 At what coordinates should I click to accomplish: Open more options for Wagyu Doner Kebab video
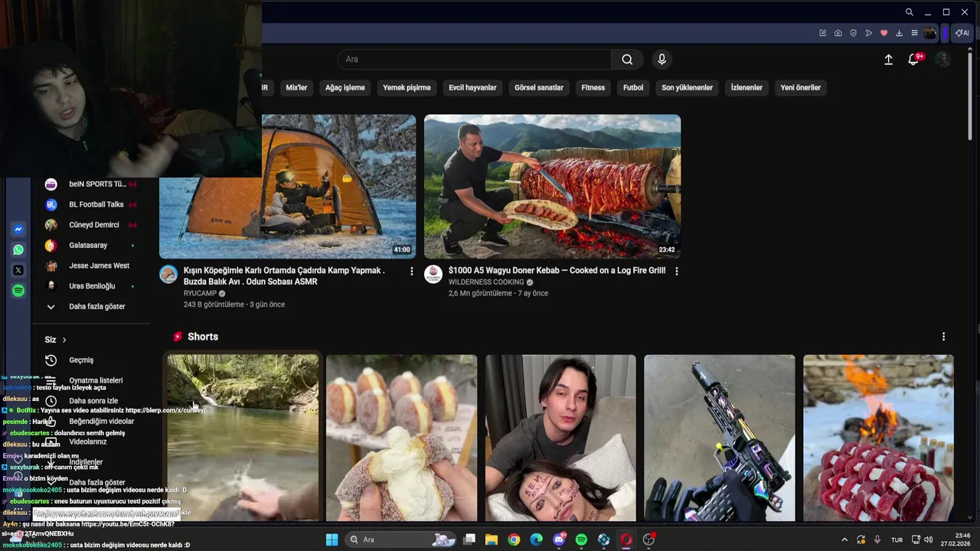(676, 271)
